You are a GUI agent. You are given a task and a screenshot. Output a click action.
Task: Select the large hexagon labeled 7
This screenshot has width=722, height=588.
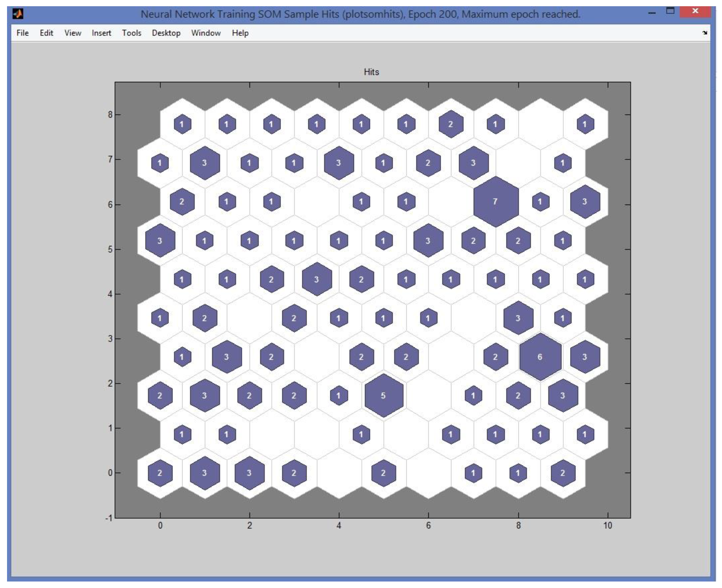coord(496,202)
